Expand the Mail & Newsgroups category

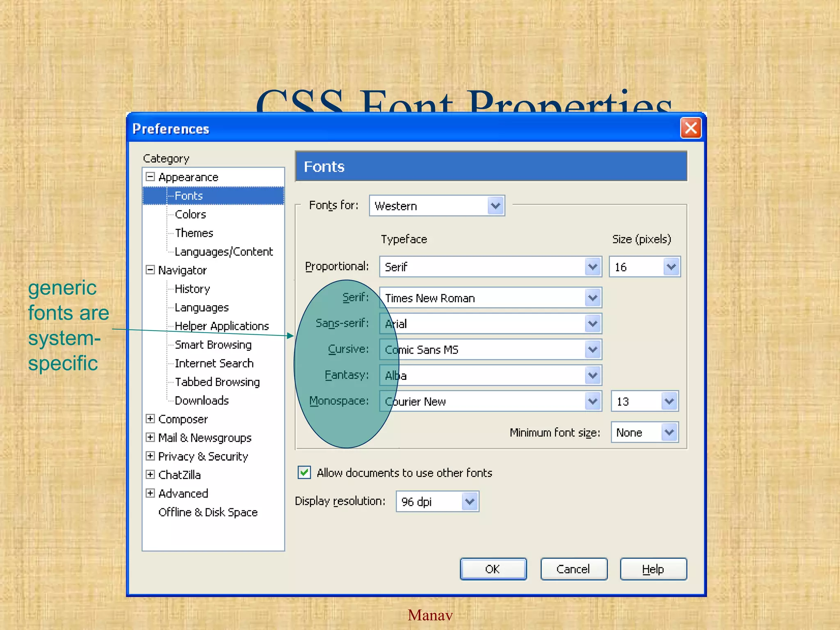point(150,437)
